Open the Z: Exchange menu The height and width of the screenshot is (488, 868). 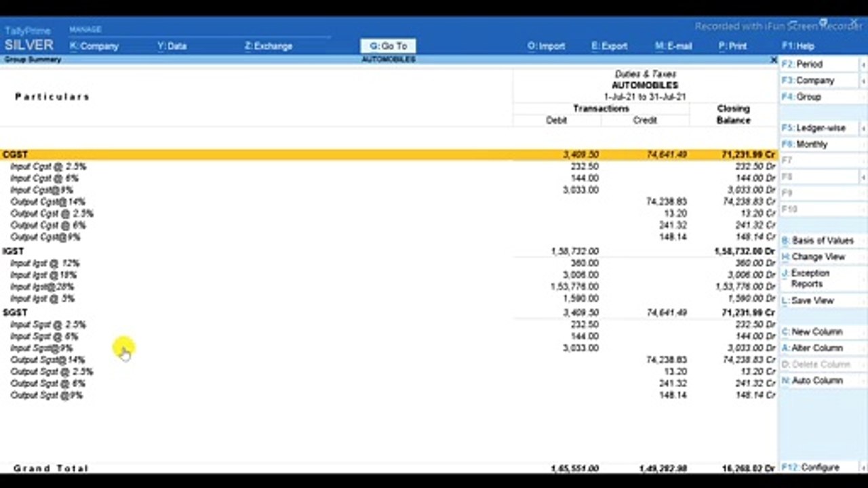point(269,46)
